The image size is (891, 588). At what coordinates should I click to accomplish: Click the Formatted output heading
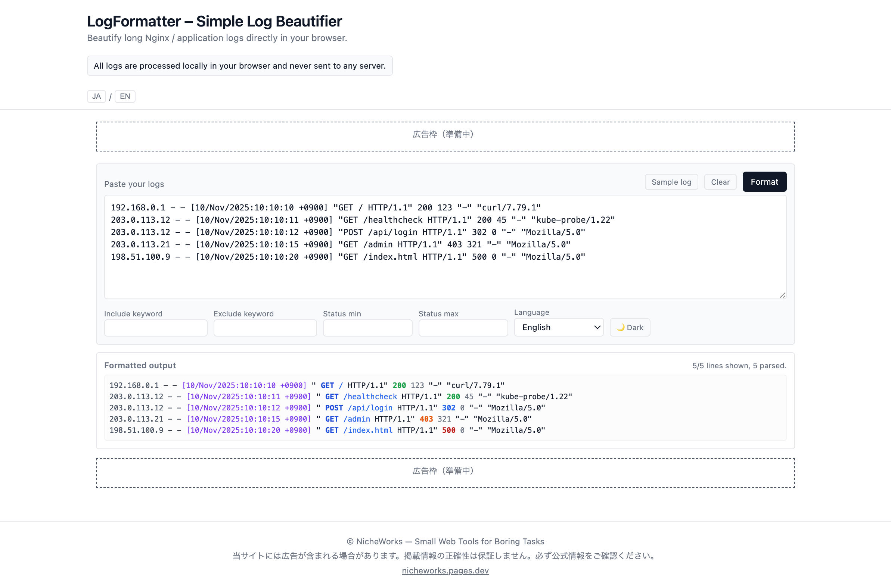pos(140,365)
